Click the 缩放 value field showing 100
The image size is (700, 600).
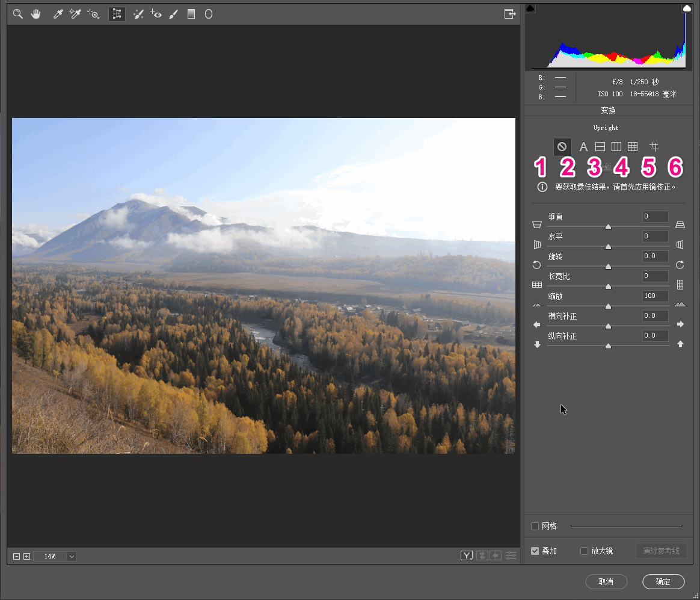(655, 295)
